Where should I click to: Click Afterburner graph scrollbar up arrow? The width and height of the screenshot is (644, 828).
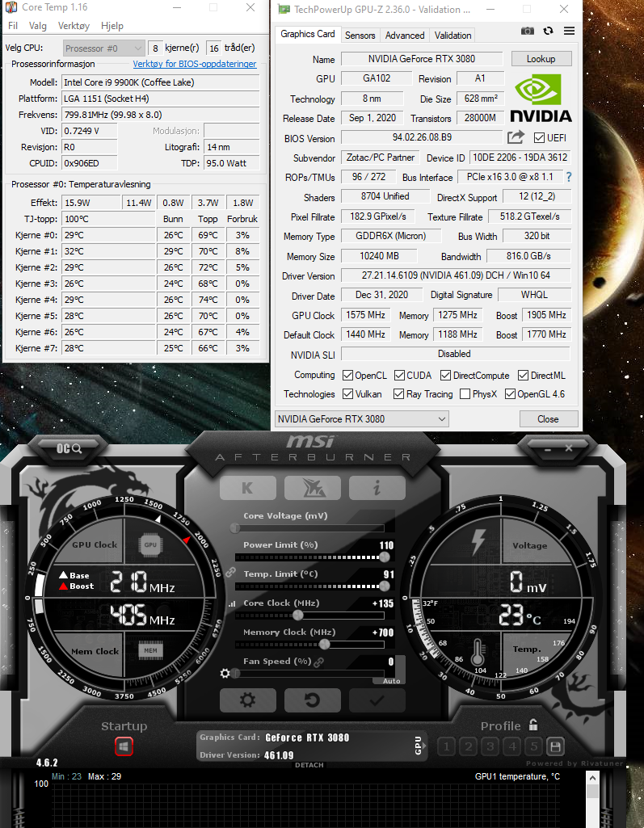click(592, 778)
